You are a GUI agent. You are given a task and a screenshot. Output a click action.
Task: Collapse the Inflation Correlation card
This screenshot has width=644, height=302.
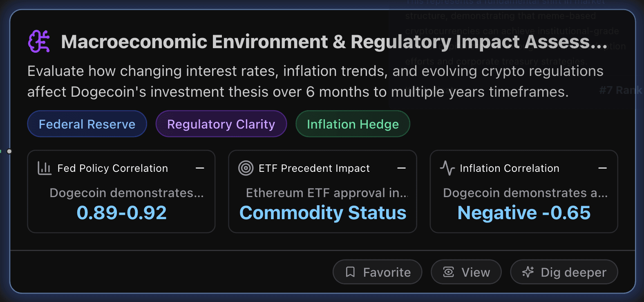pyautogui.click(x=603, y=168)
